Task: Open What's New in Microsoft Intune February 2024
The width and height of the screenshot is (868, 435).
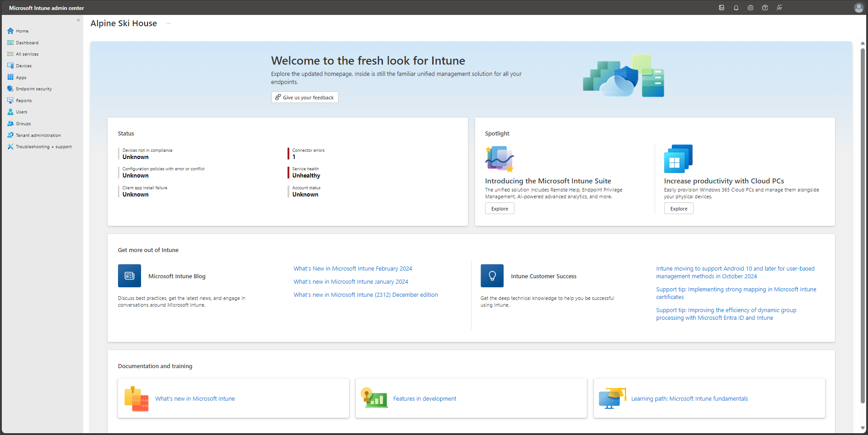Action: click(353, 268)
